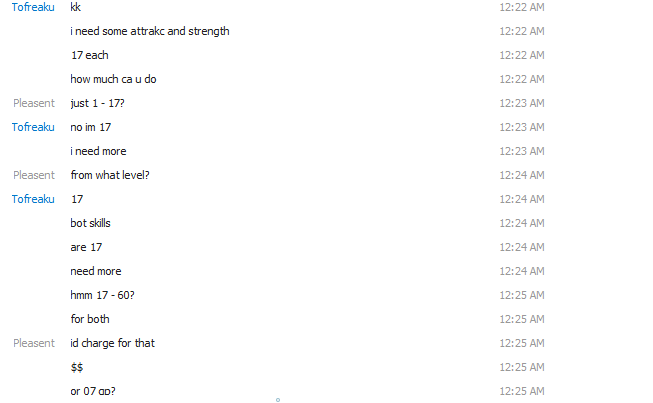Click the 12:22 AM timestamp beside "kk"
Image resolution: width=653 pixels, height=403 pixels.
[x=522, y=7]
